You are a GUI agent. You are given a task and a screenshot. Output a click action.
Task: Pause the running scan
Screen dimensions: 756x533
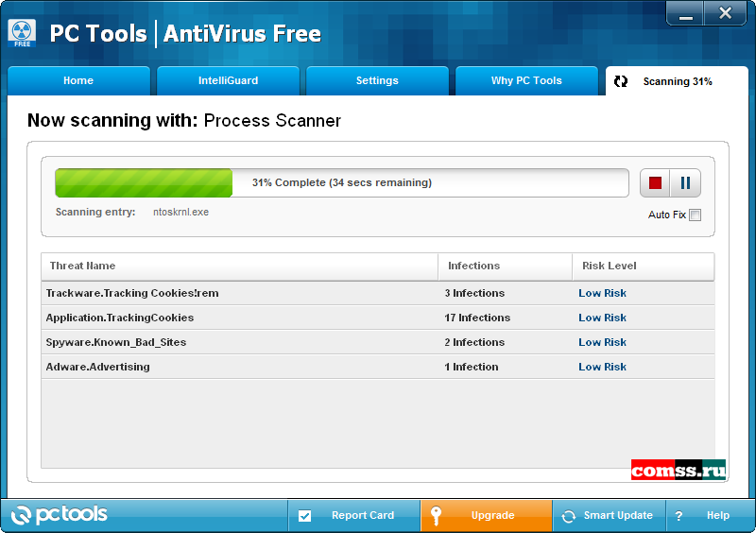click(x=685, y=182)
